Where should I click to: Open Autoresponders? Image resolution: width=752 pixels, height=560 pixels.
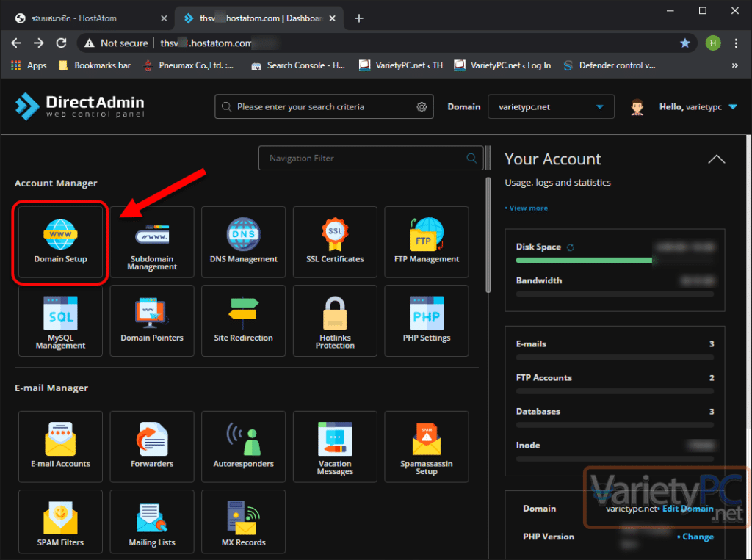pyautogui.click(x=244, y=447)
